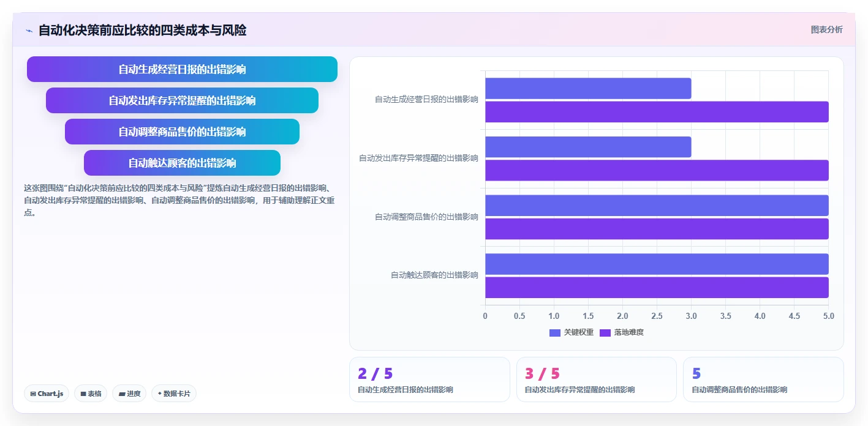Click y-axis label 自动触达顾客的出错影响
Screen dimensions: 868x426
tap(434, 275)
